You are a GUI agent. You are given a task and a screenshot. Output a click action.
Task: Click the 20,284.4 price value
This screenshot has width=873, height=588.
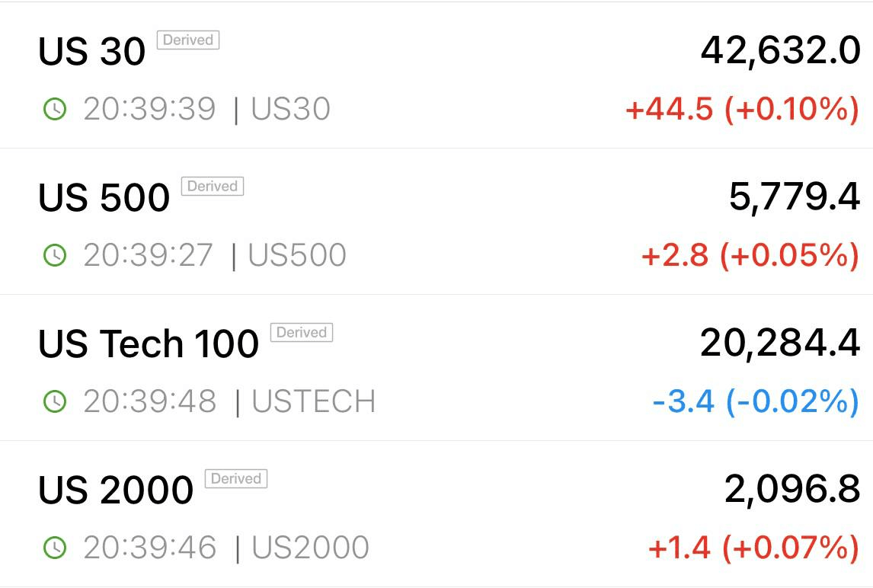[780, 343]
